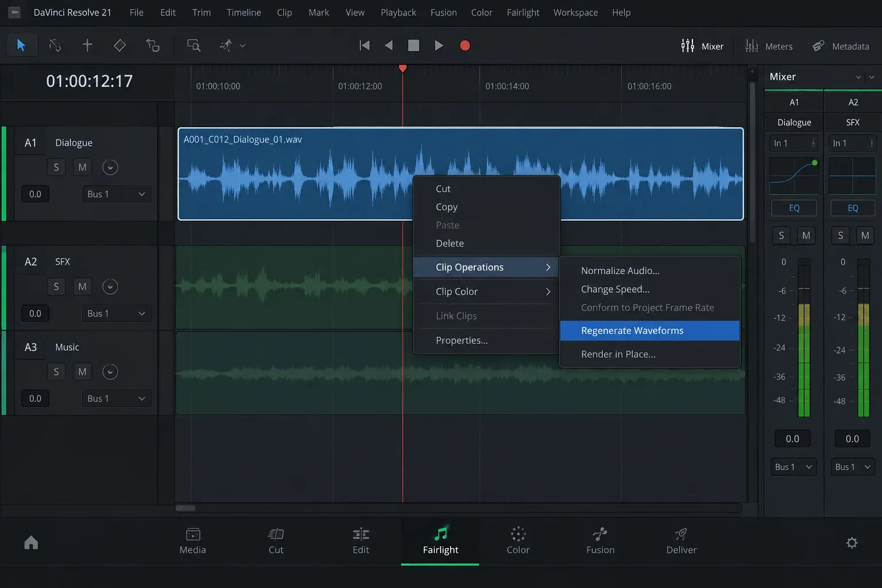Select the pointer selection tool

tap(22, 45)
